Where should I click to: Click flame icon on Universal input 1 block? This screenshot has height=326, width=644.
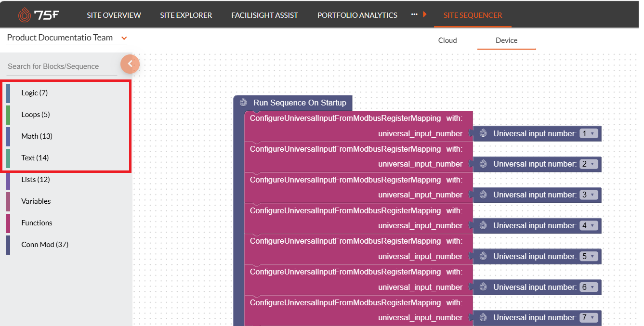483,133
